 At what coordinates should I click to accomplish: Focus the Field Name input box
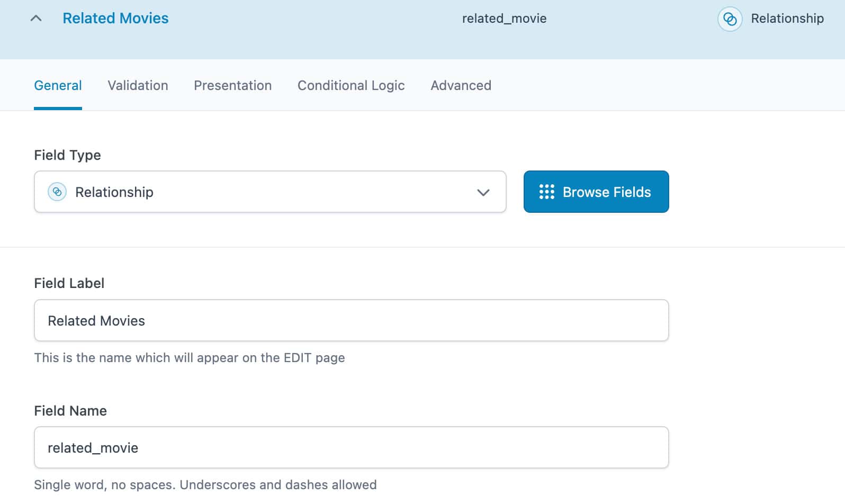click(352, 447)
